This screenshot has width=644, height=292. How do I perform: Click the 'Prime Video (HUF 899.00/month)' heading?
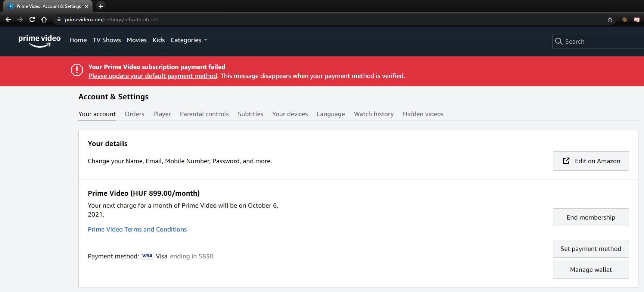(144, 193)
